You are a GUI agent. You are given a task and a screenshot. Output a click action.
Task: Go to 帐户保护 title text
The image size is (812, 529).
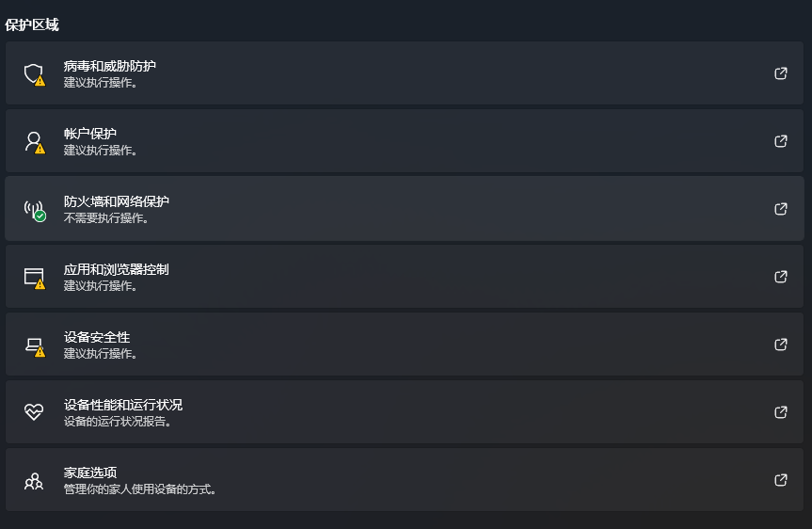(x=90, y=134)
